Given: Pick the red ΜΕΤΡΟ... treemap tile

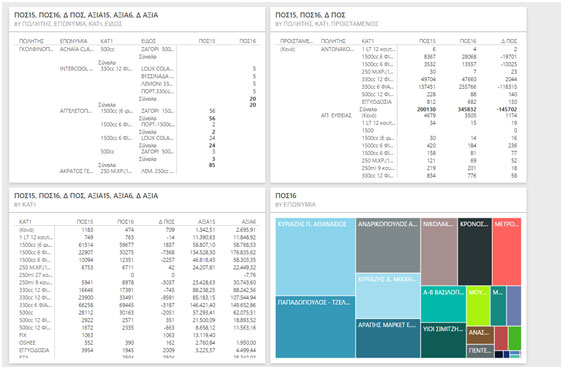Looking at the screenshot, I should (x=507, y=251).
